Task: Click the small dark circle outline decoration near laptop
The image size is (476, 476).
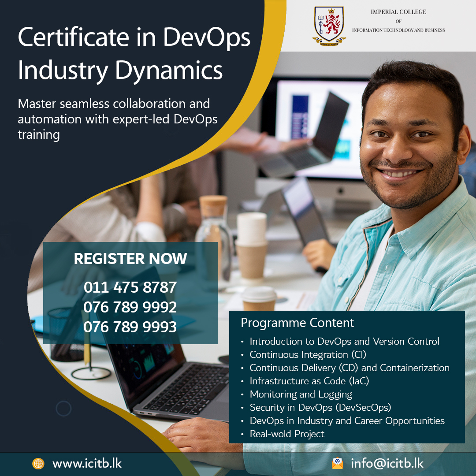Action: [x=64, y=408]
